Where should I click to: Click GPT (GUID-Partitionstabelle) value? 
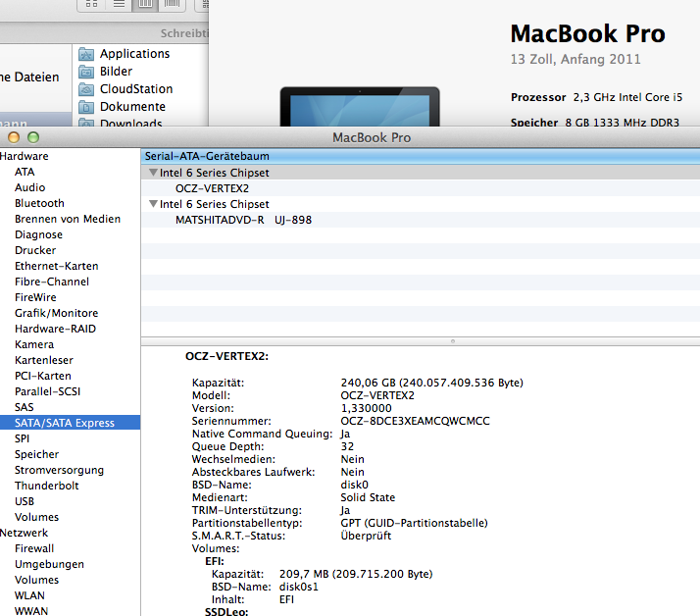(x=415, y=523)
